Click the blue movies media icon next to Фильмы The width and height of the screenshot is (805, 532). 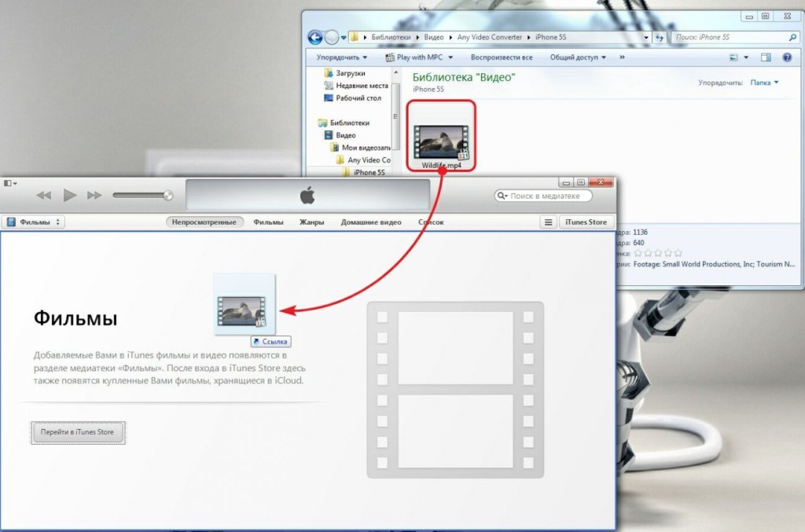[x=10, y=222]
